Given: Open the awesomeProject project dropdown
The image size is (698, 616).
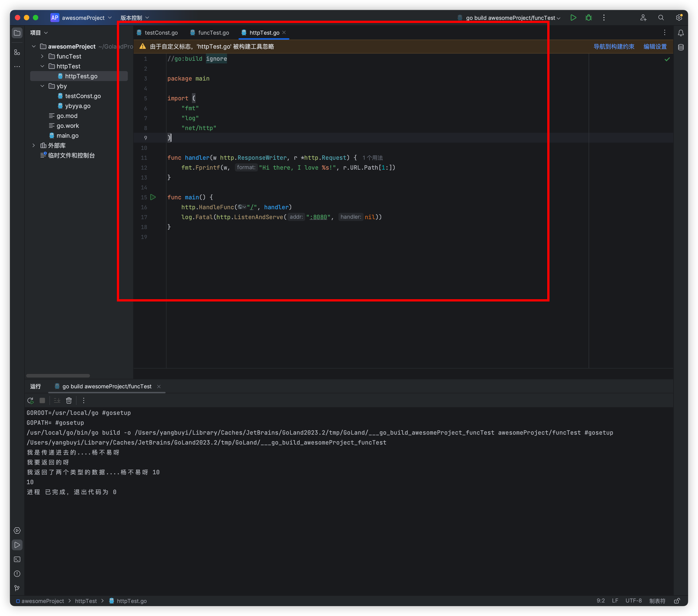Looking at the screenshot, I should click(81, 18).
